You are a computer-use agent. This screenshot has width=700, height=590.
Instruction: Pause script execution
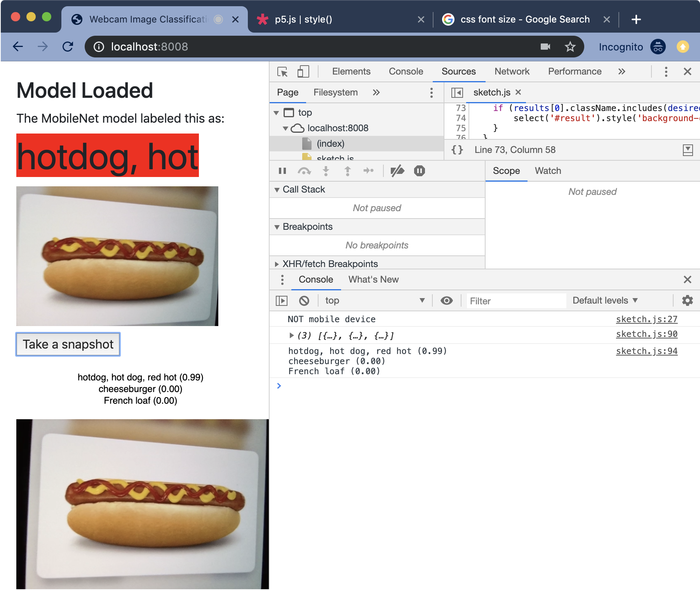coord(282,171)
